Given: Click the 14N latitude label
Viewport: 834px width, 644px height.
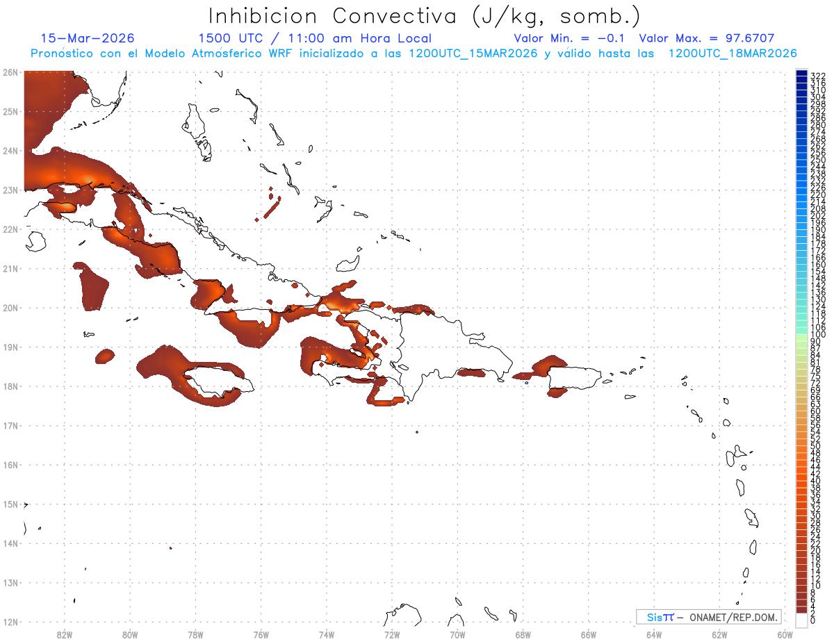Looking at the screenshot, I should coord(10,543).
